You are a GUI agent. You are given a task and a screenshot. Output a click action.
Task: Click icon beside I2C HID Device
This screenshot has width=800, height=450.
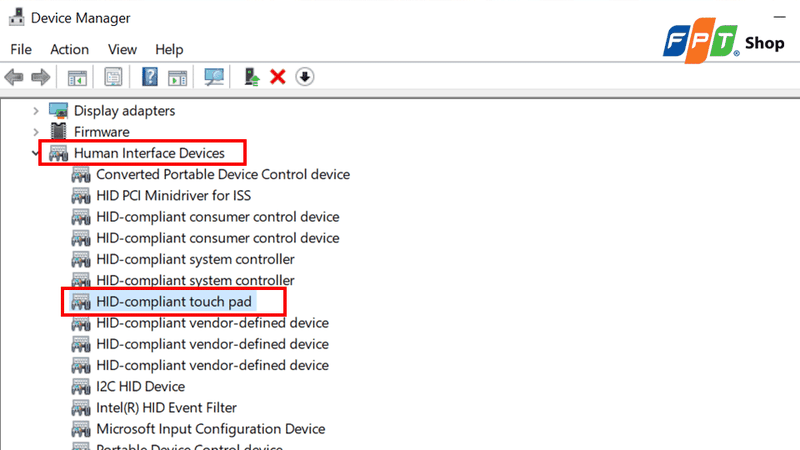point(81,387)
